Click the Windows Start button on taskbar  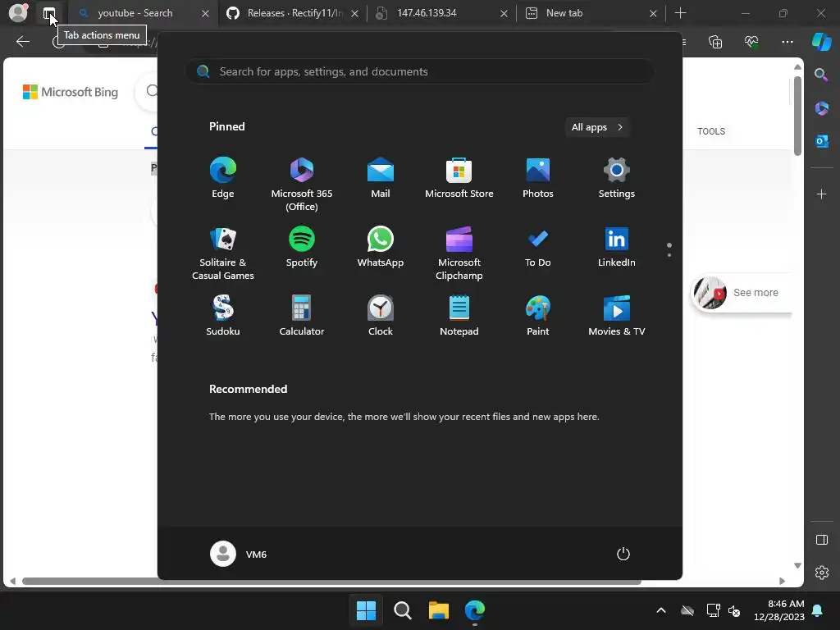pyautogui.click(x=367, y=610)
